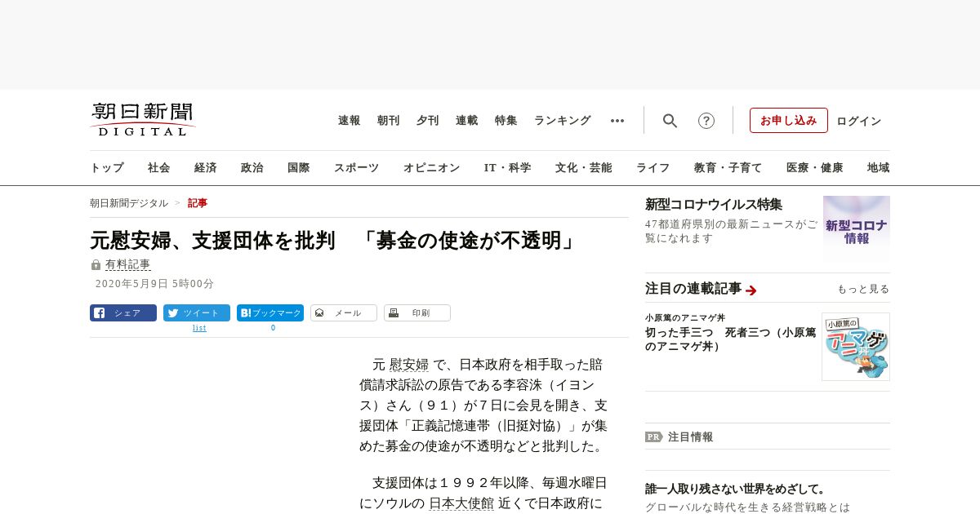
Task: Share article via Facebook シェア button
Action: pyautogui.click(x=123, y=312)
